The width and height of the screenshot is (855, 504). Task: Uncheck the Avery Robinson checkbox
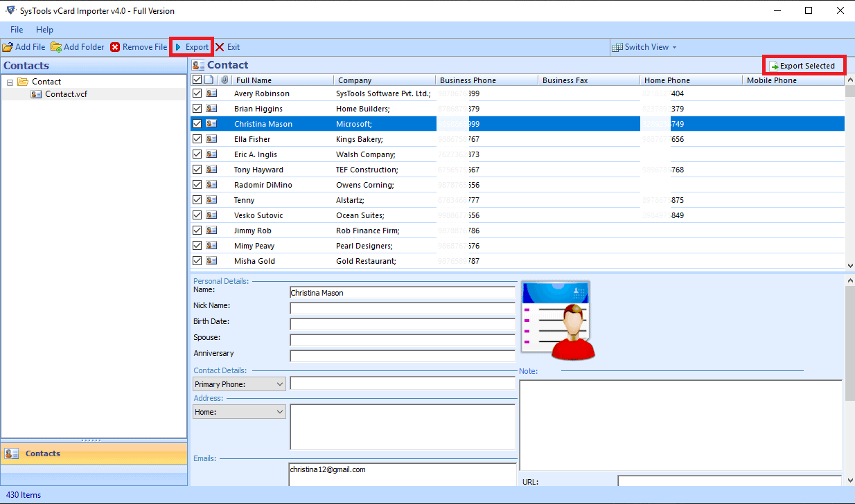[x=197, y=93]
